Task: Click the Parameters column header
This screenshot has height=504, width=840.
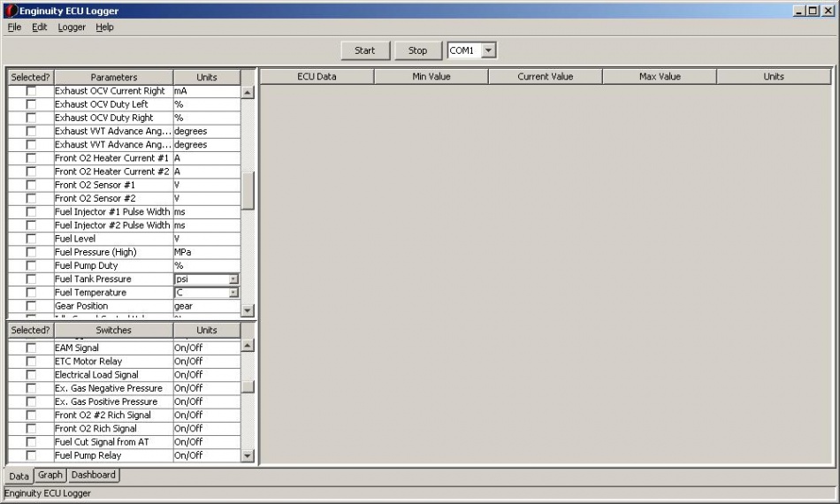Action: (113, 77)
